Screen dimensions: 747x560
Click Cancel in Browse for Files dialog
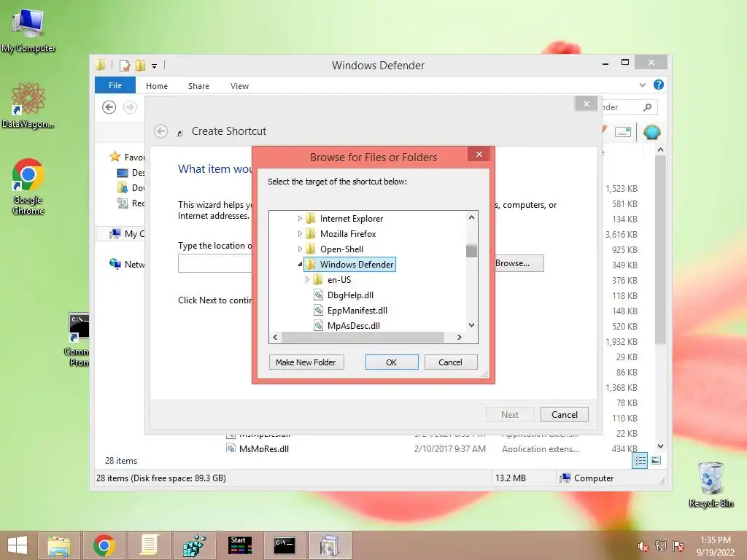coord(450,362)
